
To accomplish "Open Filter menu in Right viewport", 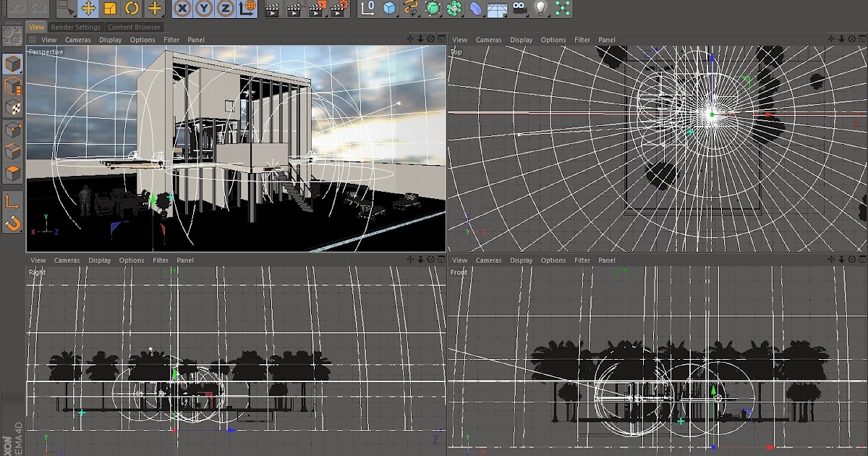I will point(161,261).
